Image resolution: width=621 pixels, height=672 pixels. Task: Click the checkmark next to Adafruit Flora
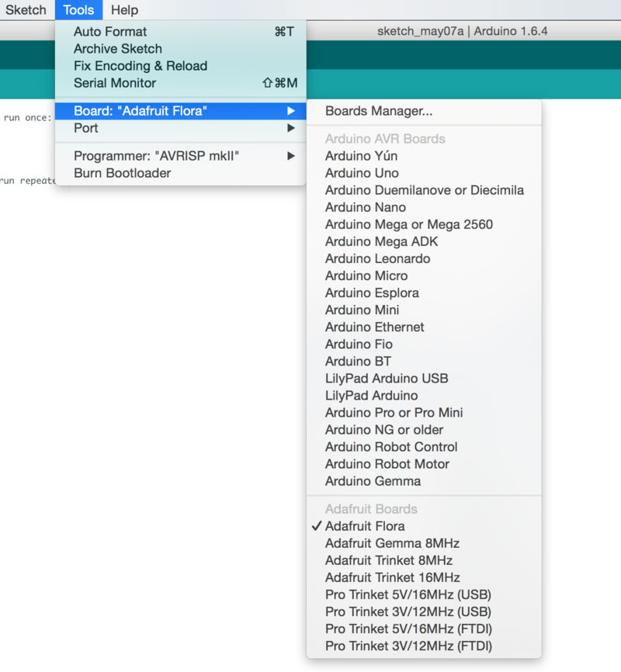click(317, 525)
